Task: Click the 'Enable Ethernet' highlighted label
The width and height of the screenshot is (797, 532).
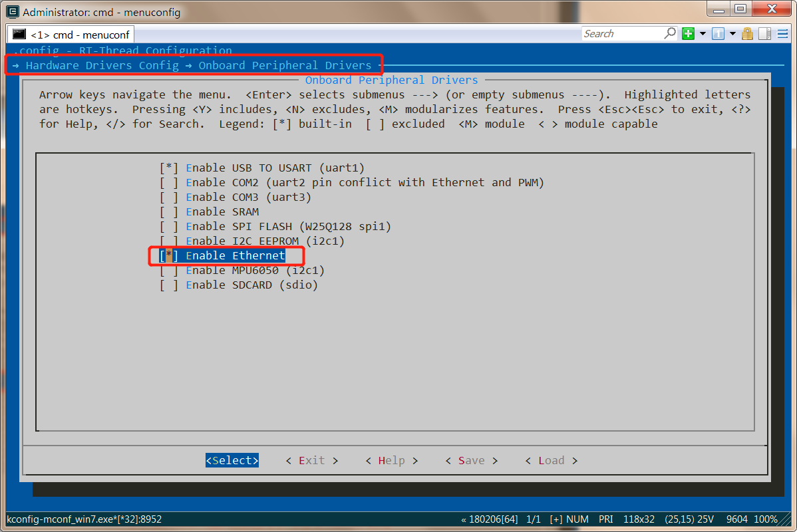Action: (236, 255)
